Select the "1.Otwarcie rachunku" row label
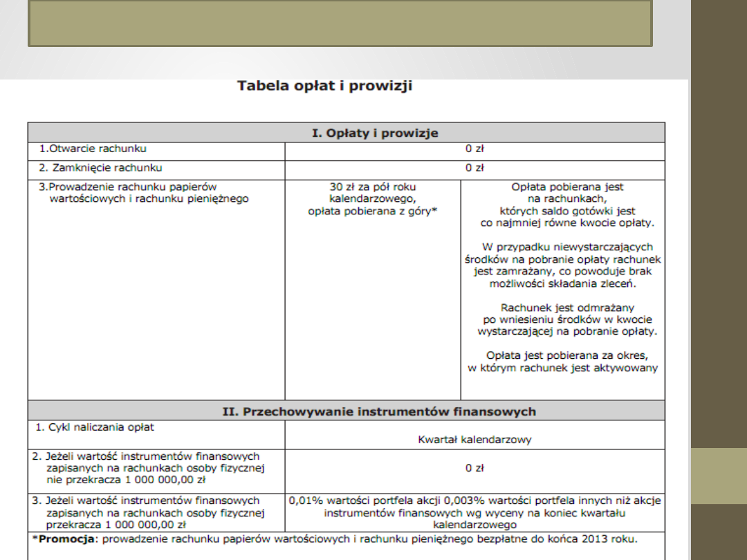The image size is (747, 560). pos(93,149)
